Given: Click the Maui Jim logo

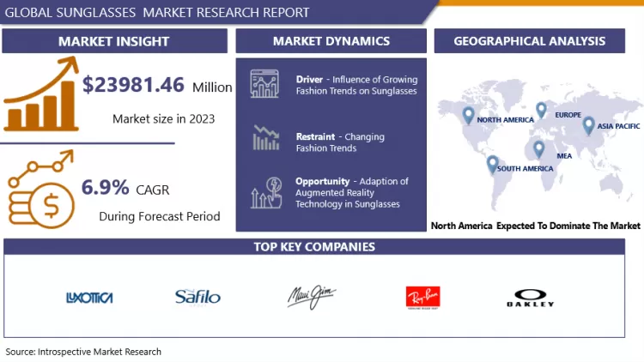Looking at the screenshot, I should (x=312, y=296).
